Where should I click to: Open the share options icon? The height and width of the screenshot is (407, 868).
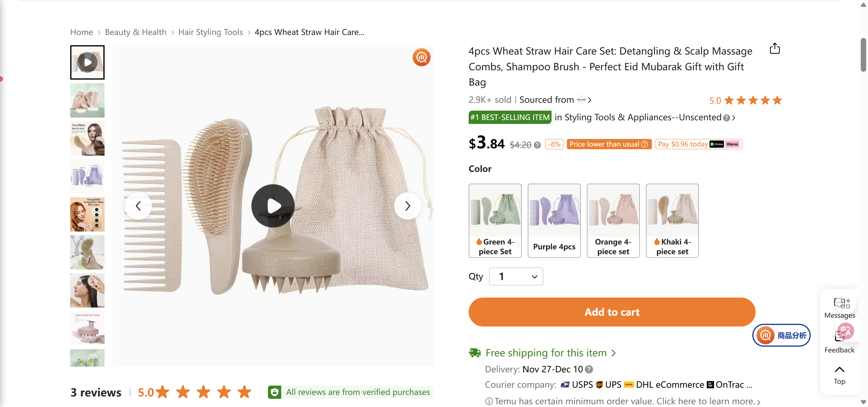(x=775, y=49)
